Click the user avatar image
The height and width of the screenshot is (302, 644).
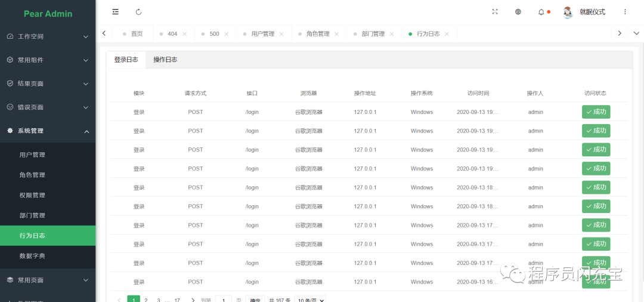tap(568, 12)
